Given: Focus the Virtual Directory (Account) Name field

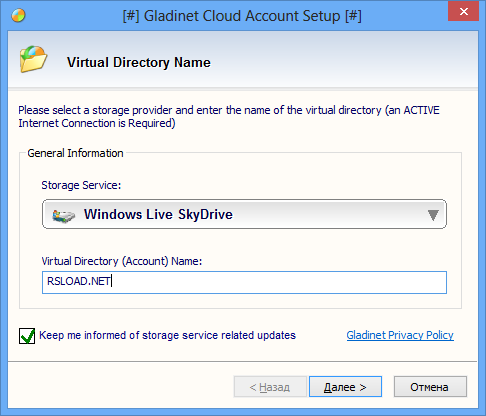Looking at the screenshot, I should (244, 282).
